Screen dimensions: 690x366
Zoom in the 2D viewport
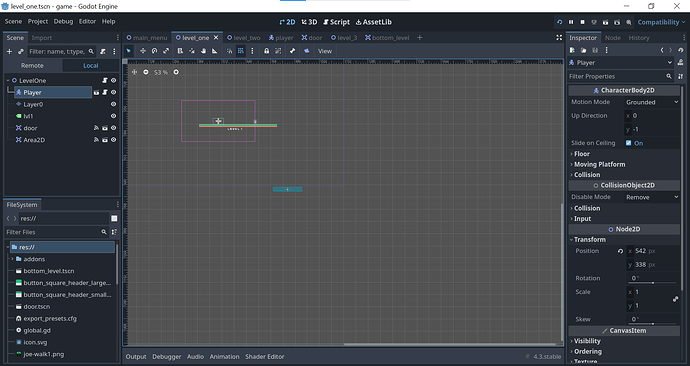coord(176,72)
